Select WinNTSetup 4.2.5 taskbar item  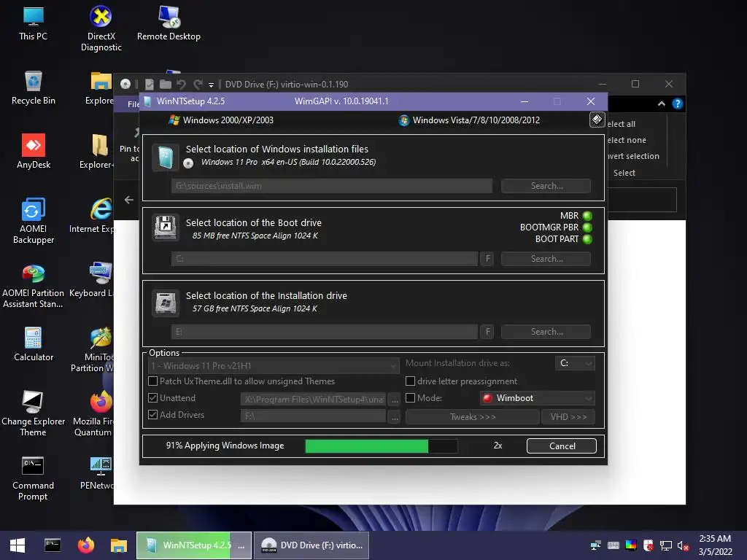click(x=194, y=545)
